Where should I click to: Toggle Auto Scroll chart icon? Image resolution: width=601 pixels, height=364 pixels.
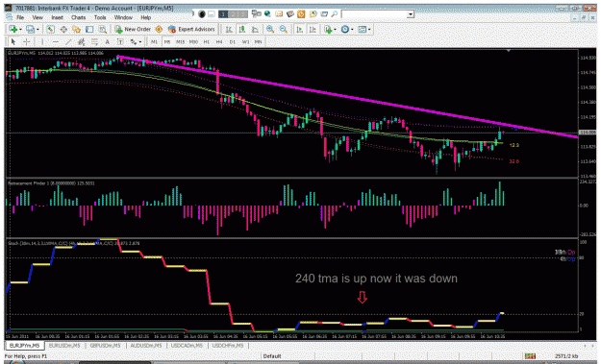pyautogui.click(x=300, y=29)
